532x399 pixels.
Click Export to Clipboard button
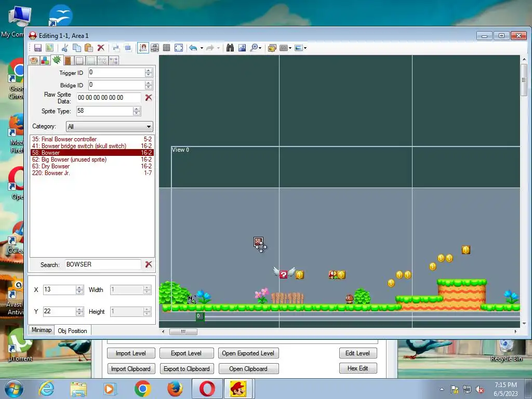pos(187,369)
